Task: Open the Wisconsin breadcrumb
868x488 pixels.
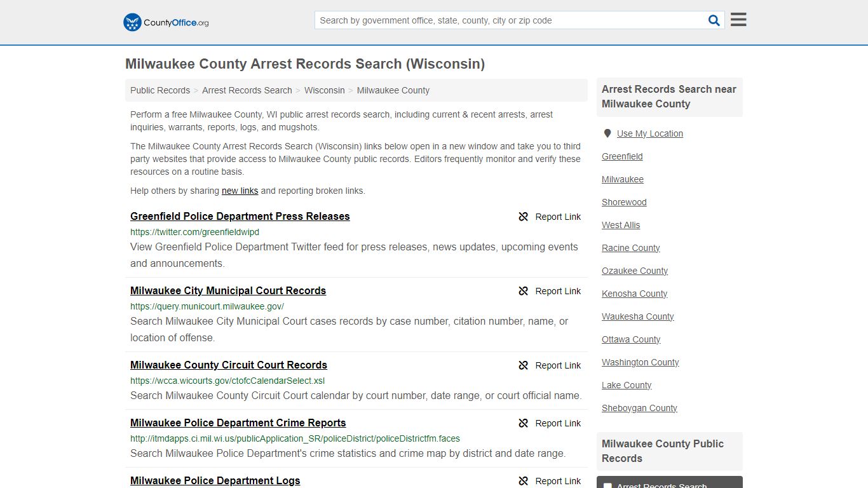Action: click(x=325, y=90)
